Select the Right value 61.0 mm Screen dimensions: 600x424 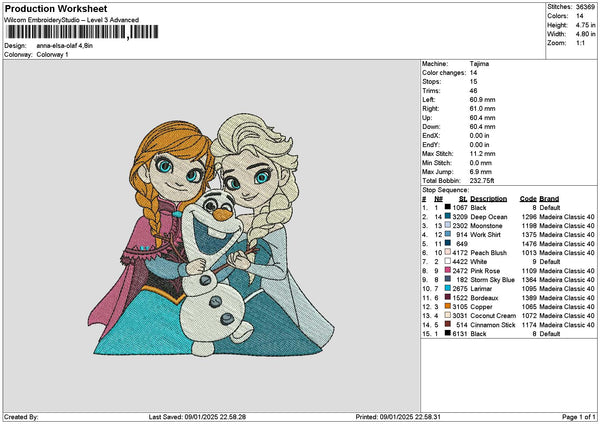tap(482, 109)
